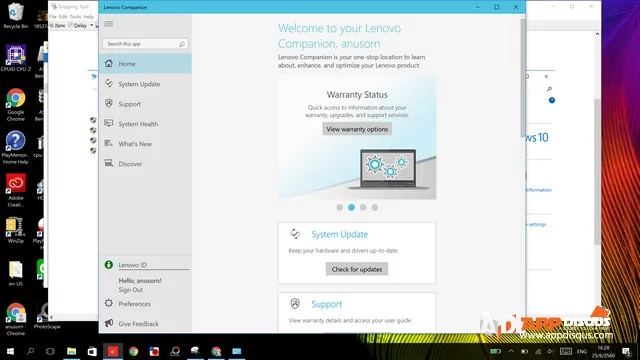
Task: Open the hamburger menu in Lenovo Companion
Action: (x=109, y=24)
